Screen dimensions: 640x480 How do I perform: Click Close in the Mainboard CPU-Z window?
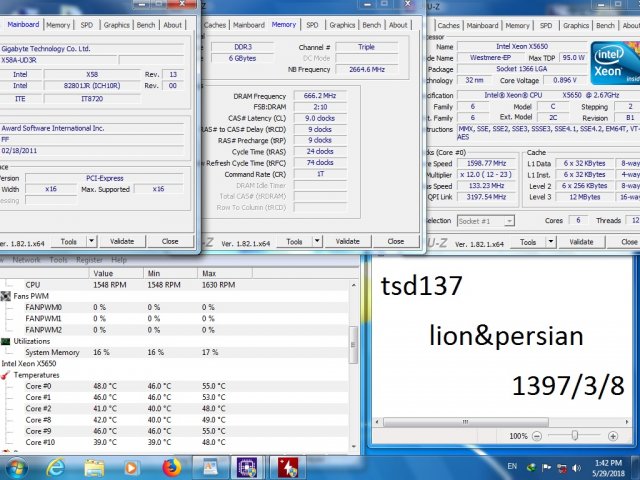tap(170, 241)
